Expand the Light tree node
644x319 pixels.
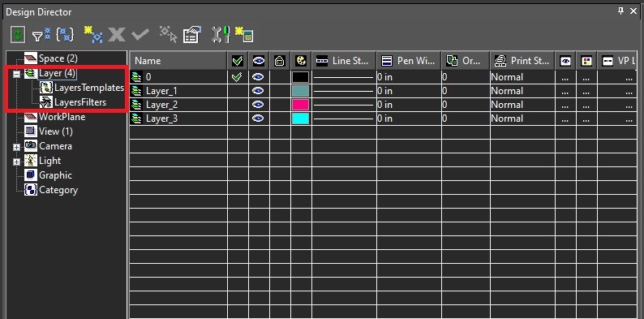pyautogui.click(x=16, y=162)
